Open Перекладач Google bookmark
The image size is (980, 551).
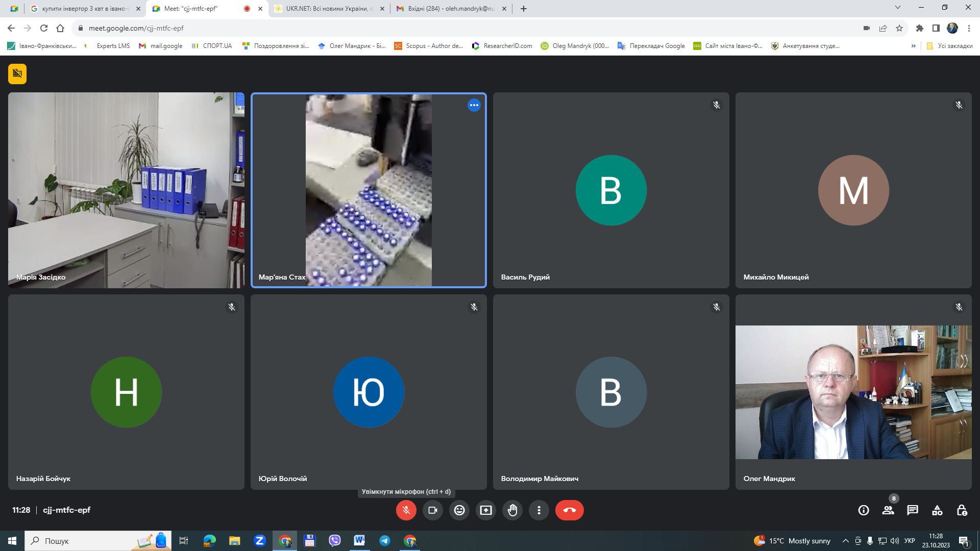tap(652, 46)
